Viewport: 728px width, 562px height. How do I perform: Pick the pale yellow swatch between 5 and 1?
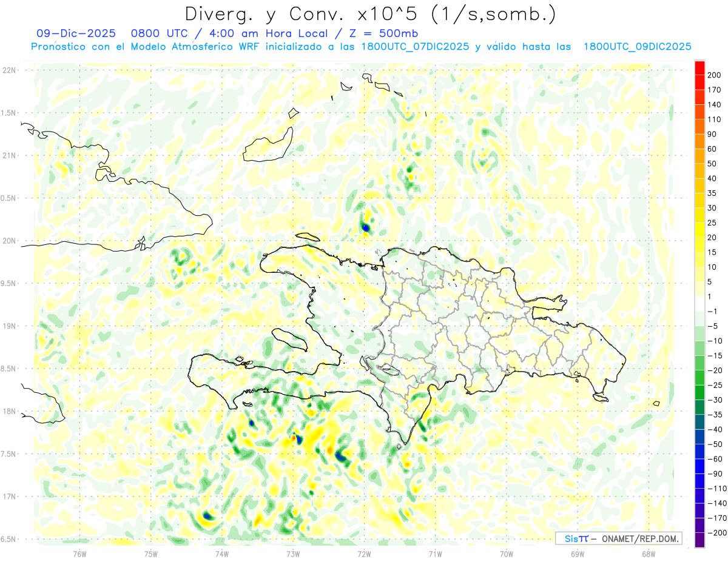coord(699,289)
